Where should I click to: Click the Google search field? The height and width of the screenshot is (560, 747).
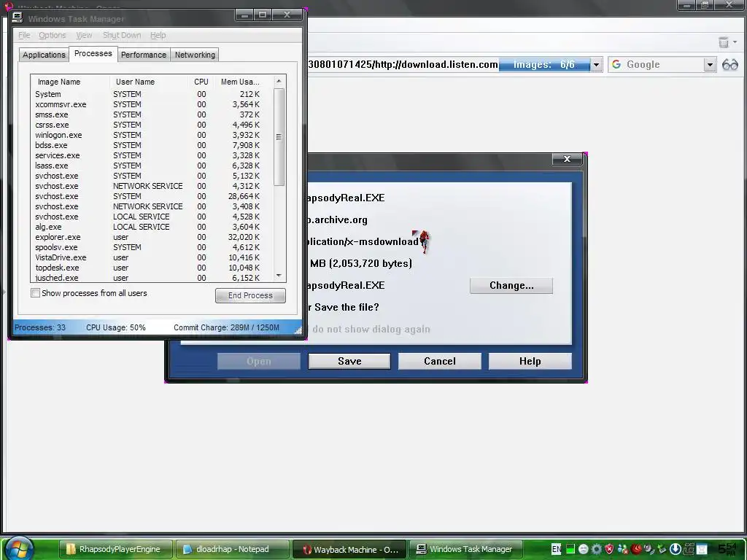click(662, 64)
